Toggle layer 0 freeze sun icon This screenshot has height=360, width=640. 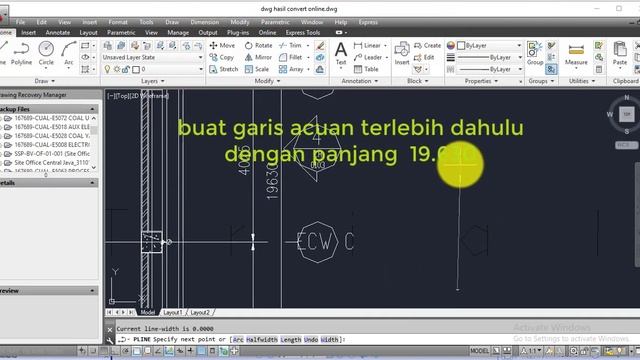(x=117, y=69)
